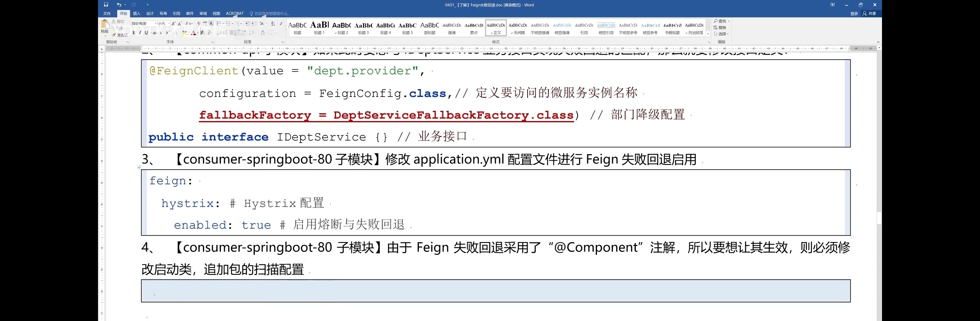Apply the 标题 2 style
The width and height of the screenshot is (980, 321).
pyautogui.click(x=341, y=28)
